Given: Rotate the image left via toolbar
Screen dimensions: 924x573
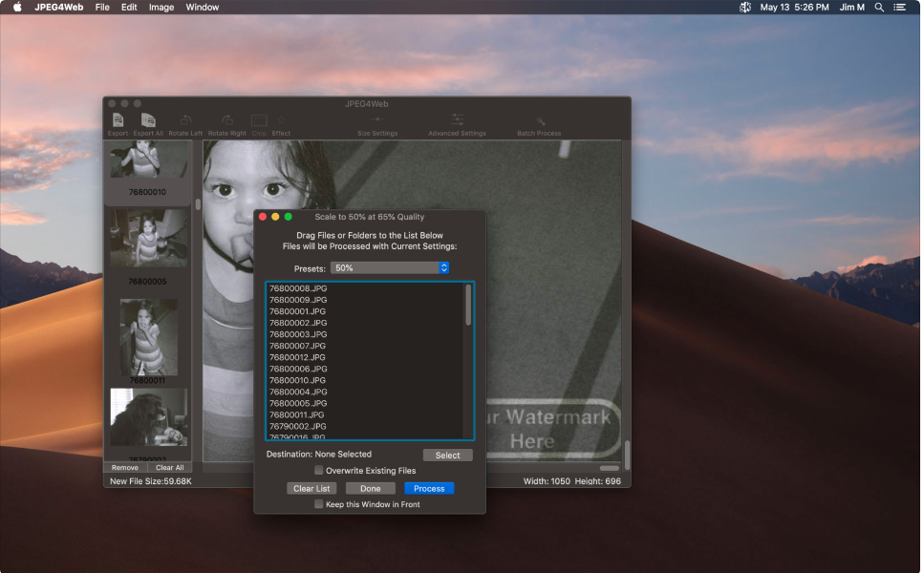Looking at the screenshot, I should [185, 124].
